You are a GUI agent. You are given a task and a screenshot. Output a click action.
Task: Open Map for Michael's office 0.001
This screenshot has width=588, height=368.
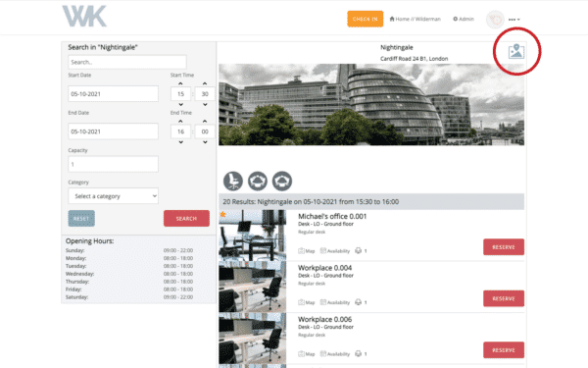click(307, 251)
